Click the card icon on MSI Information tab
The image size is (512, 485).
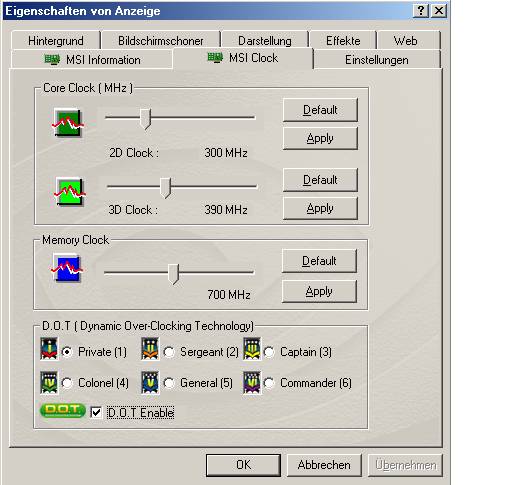point(52,60)
